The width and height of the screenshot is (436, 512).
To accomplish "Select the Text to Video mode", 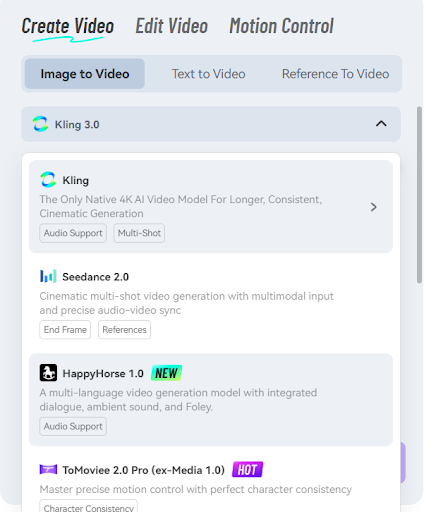I will [208, 74].
